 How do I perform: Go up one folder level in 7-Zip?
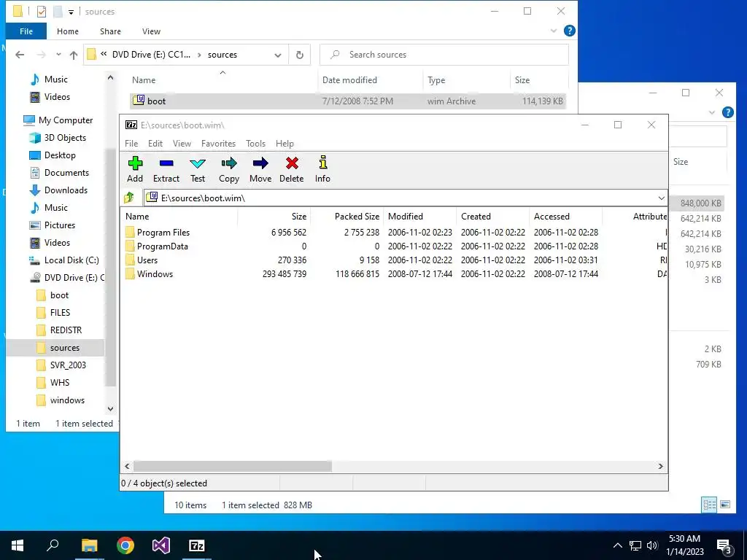[128, 198]
